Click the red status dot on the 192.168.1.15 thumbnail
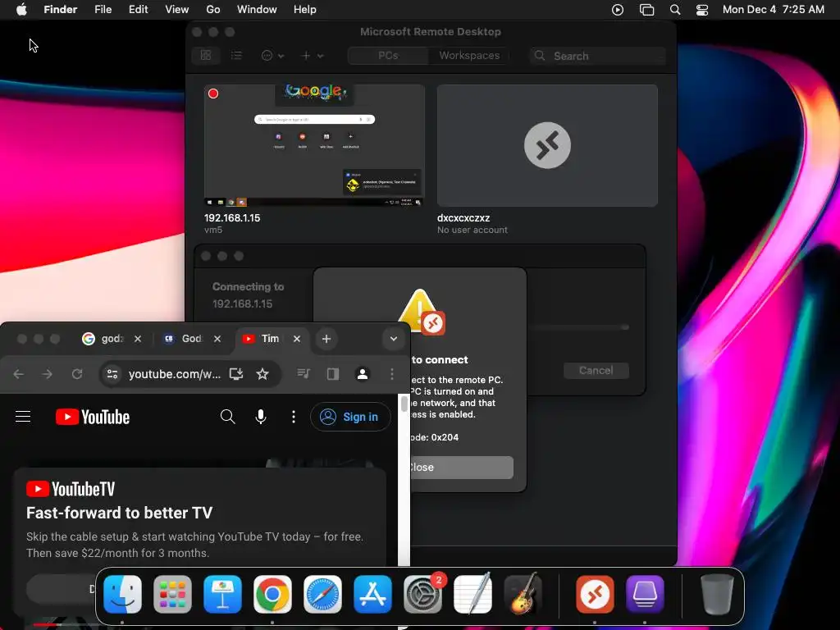 point(213,94)
